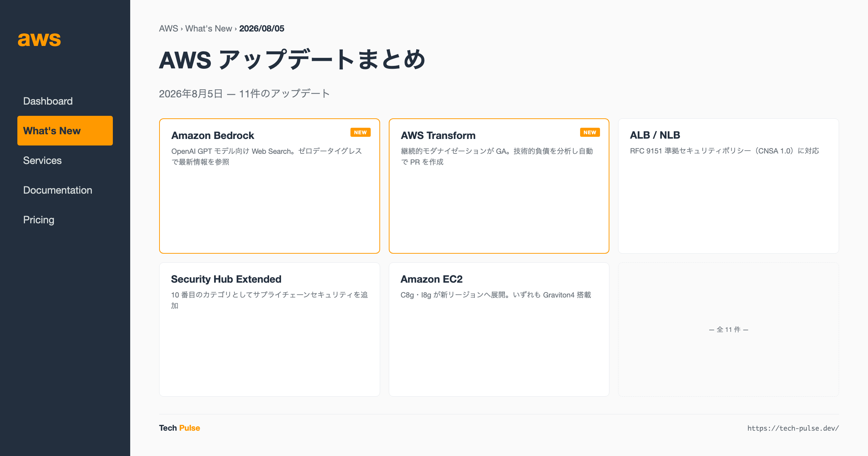Click the What's New breadcrumb link
Viewport: 868px width, 456px height.
[209, 29]
